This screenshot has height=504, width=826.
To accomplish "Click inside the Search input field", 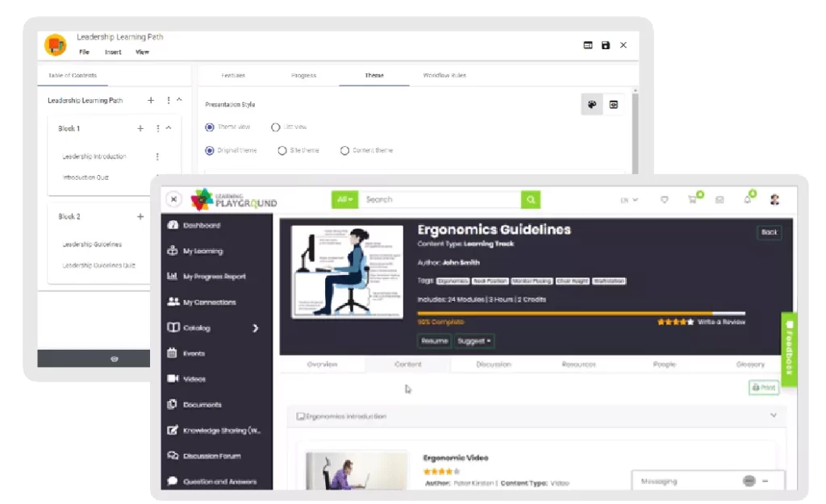I will (440, 200).
